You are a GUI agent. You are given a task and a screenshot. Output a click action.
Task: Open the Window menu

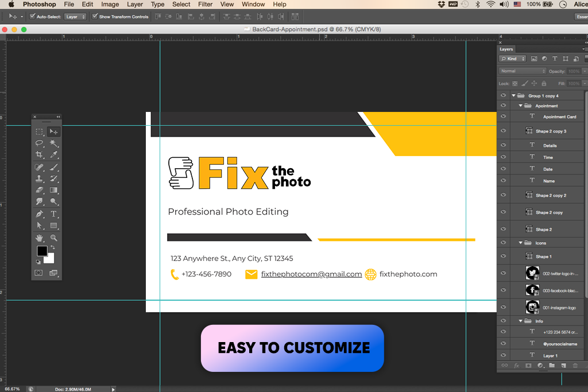253,4
